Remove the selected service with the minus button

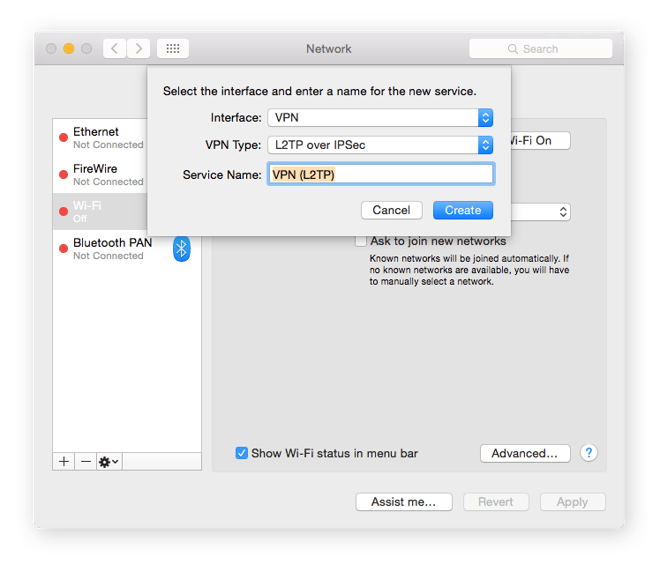pos(86,462)
